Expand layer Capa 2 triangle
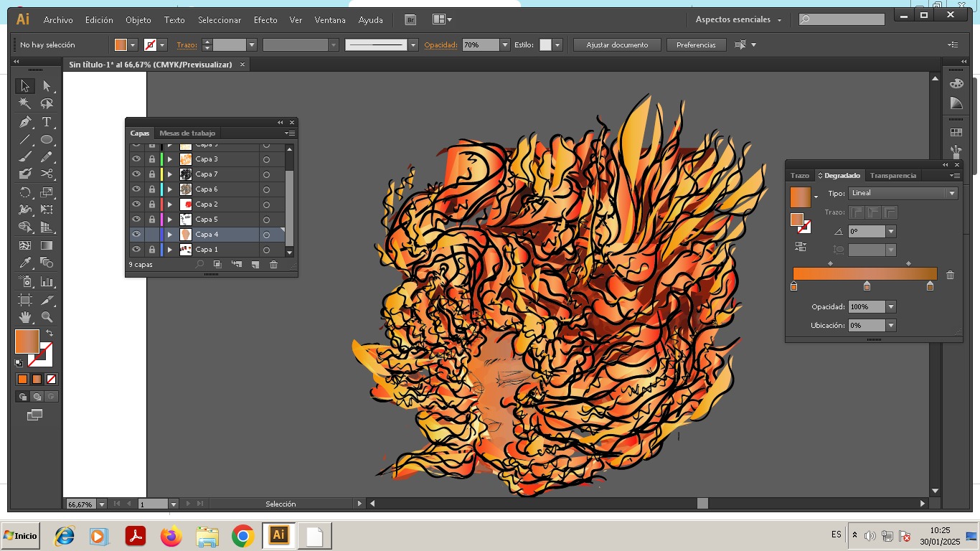Screen dimensions: 980x551 170,204
